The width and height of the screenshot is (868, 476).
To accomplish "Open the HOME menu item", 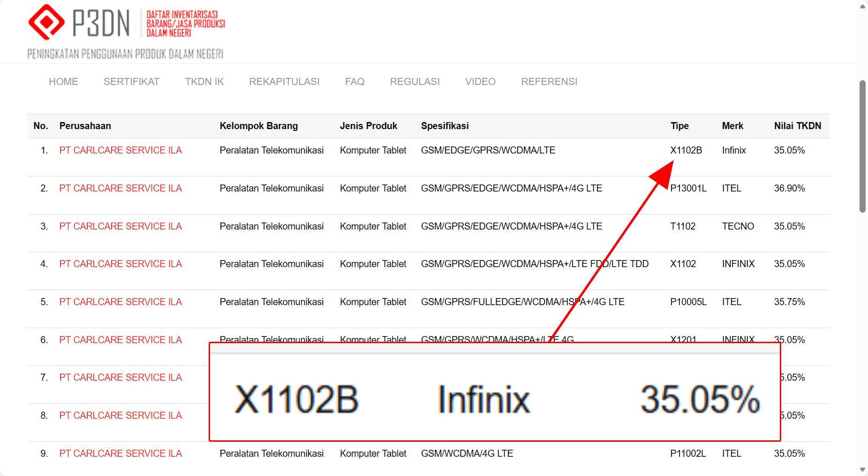I will click(63, 81).
